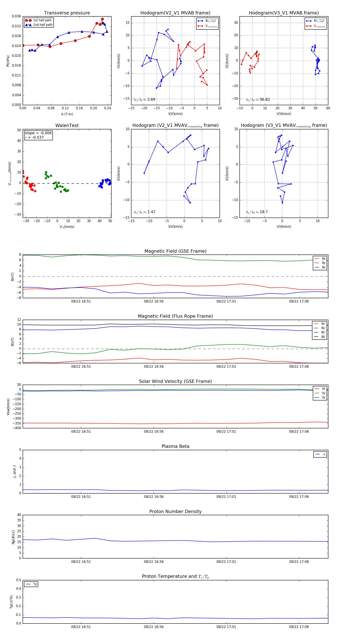Click the "Solar Wind Velocity (GSE Frame)" title
This screenshot has width=351, height=644.
point(175,381)
